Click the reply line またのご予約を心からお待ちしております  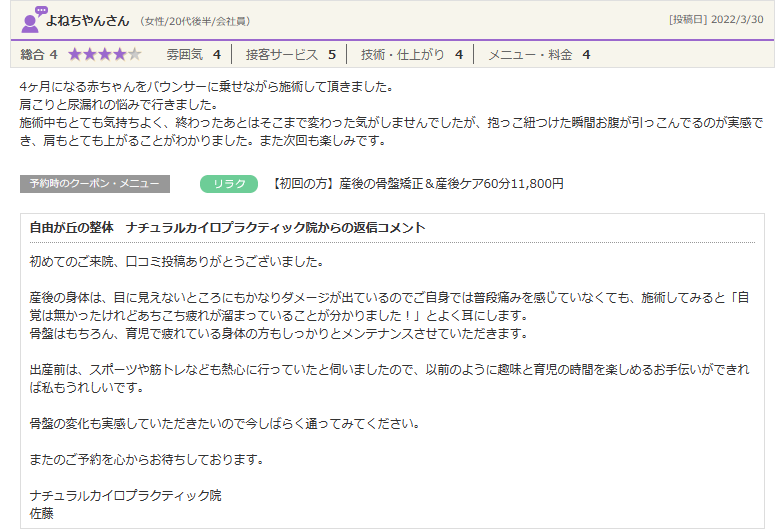[x=147, y=459]
